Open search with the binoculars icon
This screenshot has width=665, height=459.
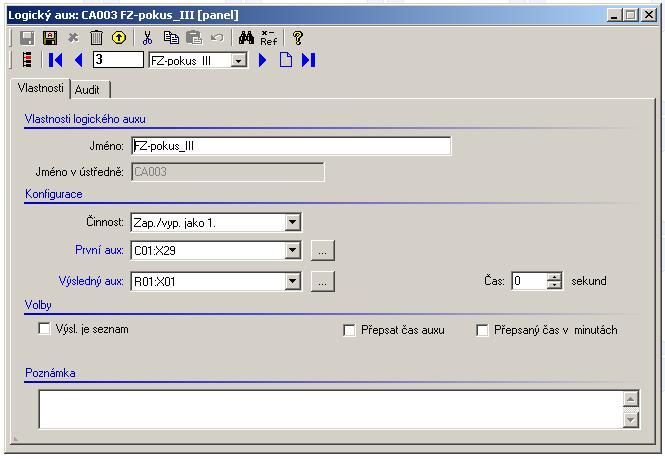pos(246,38)
